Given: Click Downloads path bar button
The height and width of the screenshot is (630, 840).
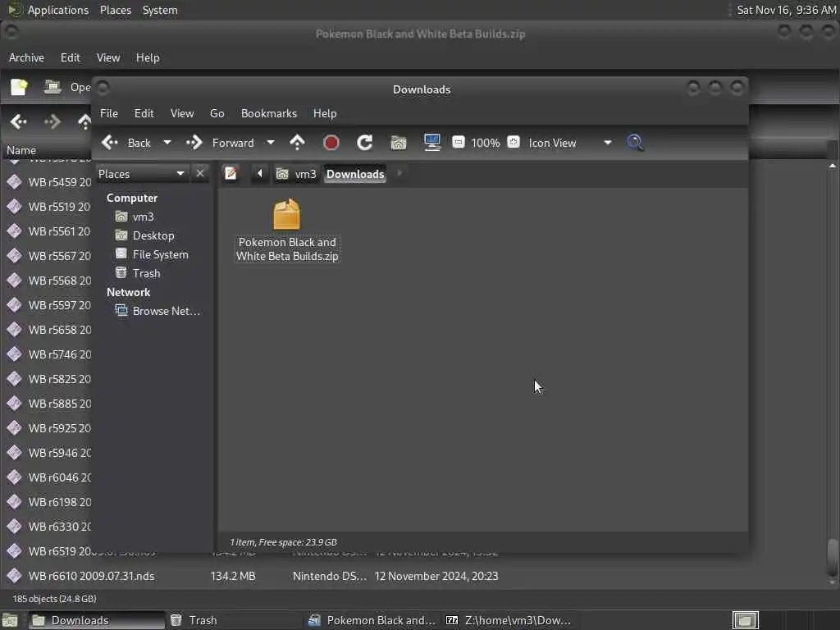Looking at the screenshot, I should (x=355, y=174).
